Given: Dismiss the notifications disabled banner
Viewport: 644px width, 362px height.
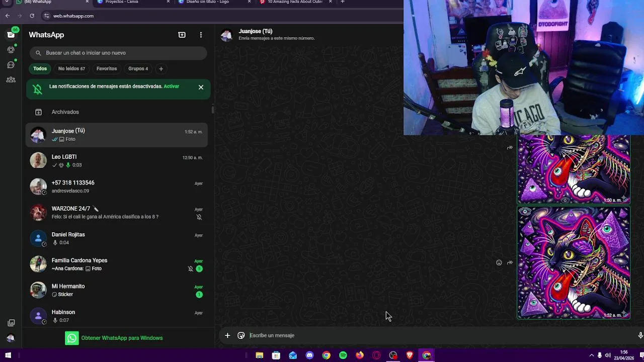Looking at the screenshot, I should click(x=201, y=87).
